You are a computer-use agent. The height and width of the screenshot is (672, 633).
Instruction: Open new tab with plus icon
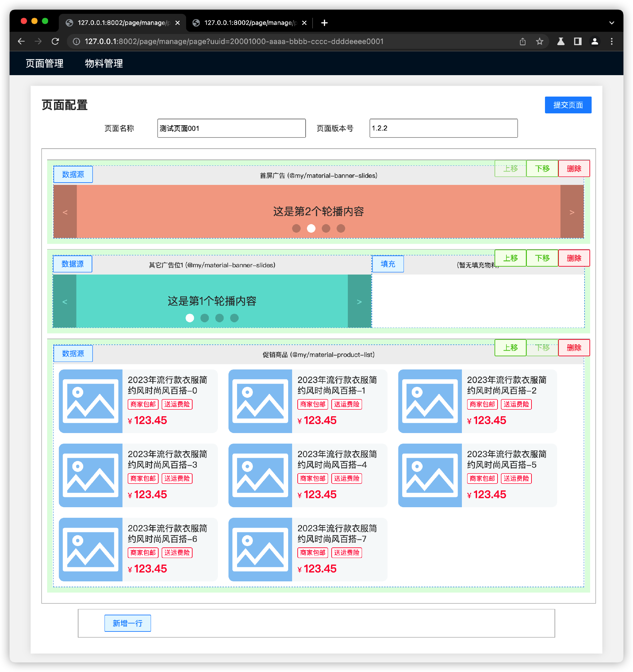pos(324,23)
